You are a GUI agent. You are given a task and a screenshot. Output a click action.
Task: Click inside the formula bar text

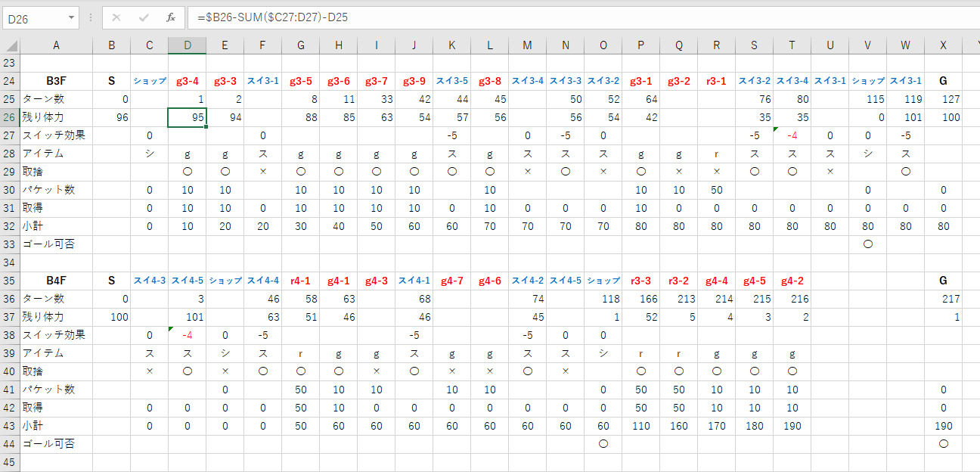529,17
